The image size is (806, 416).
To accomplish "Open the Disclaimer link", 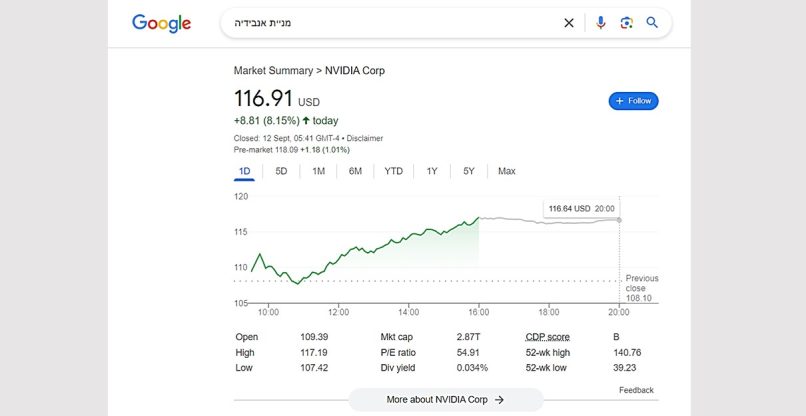I will pyautogui.click(x=365, y=138).
